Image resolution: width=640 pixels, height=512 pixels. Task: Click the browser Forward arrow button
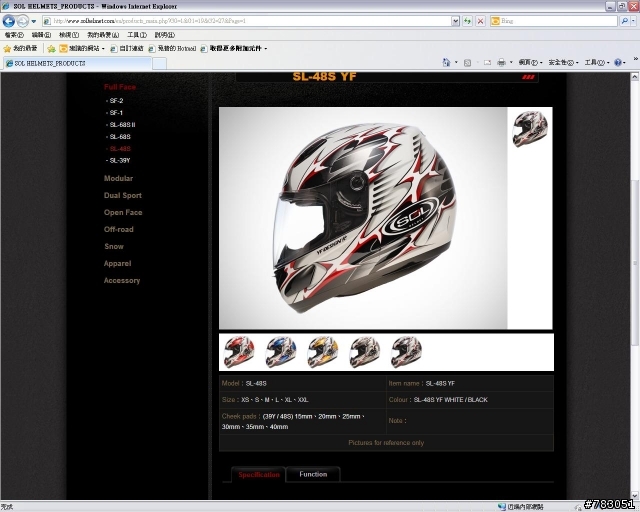(x=22, y=20)
